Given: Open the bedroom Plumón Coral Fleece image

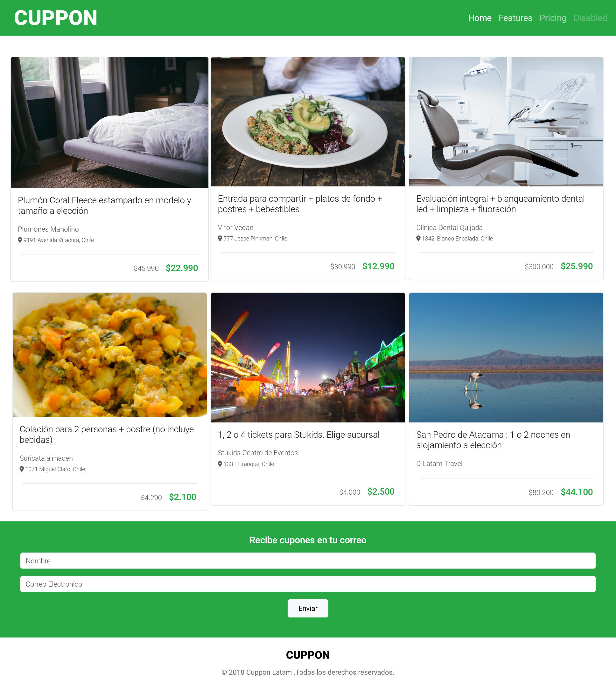Looking at the screenshot, I should [110, 122].
